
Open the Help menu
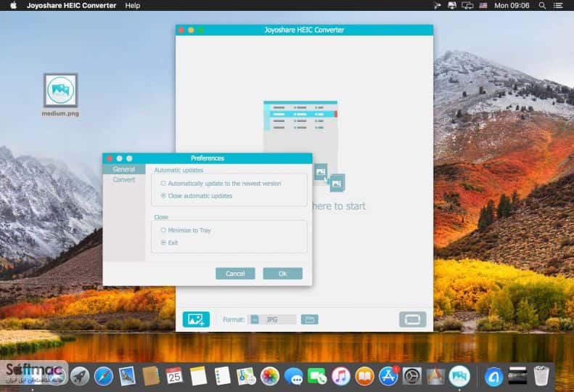[133, 6]
